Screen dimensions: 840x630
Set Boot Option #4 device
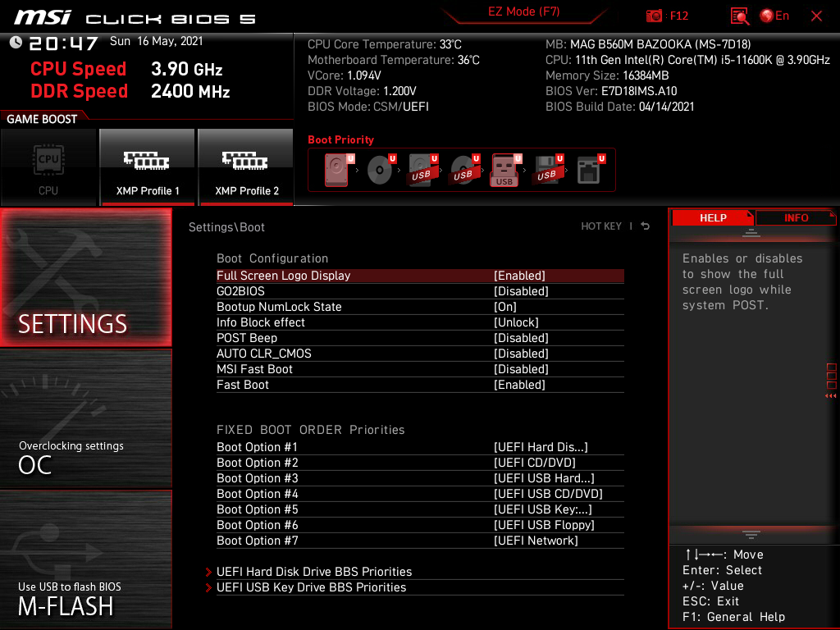420,493
